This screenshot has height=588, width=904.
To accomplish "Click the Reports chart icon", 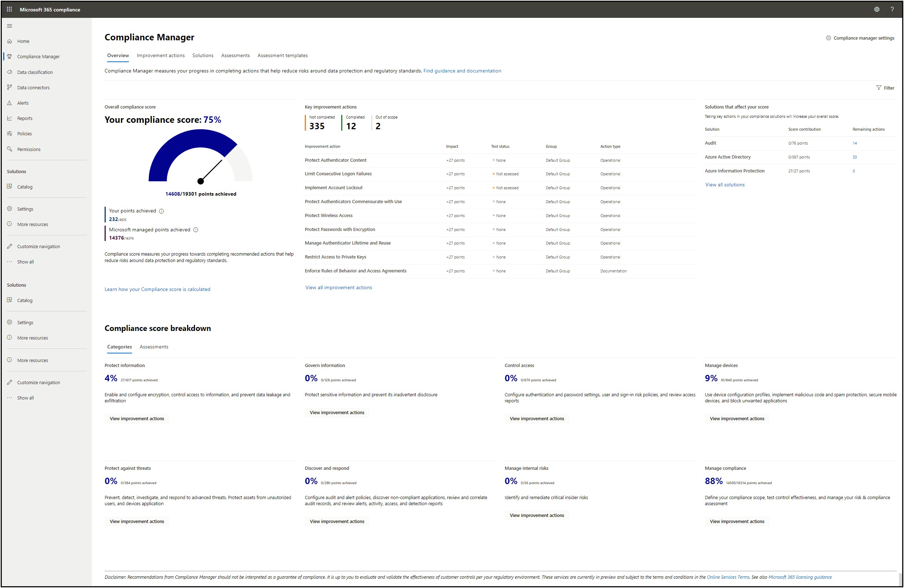I will coord(10,118).
